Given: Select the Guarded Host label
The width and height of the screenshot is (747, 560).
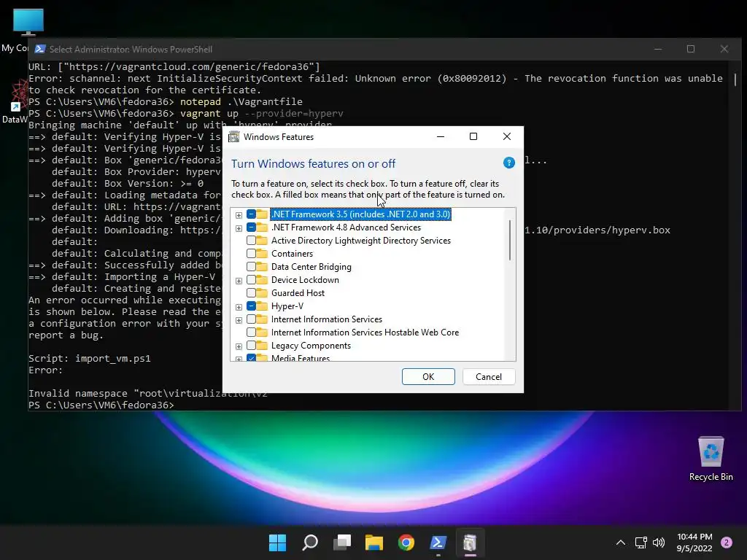Looking at the screenshot, I should 298,293.
